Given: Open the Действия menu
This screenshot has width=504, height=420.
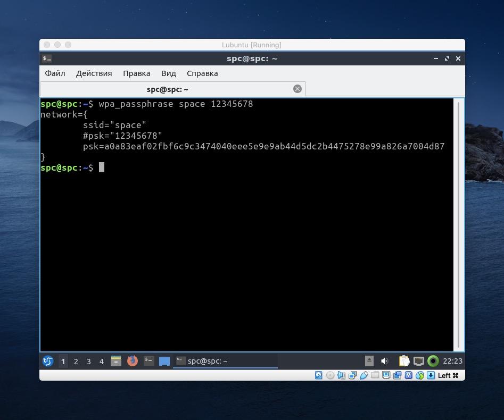Looking at the screenshot, I should (94, 73).
